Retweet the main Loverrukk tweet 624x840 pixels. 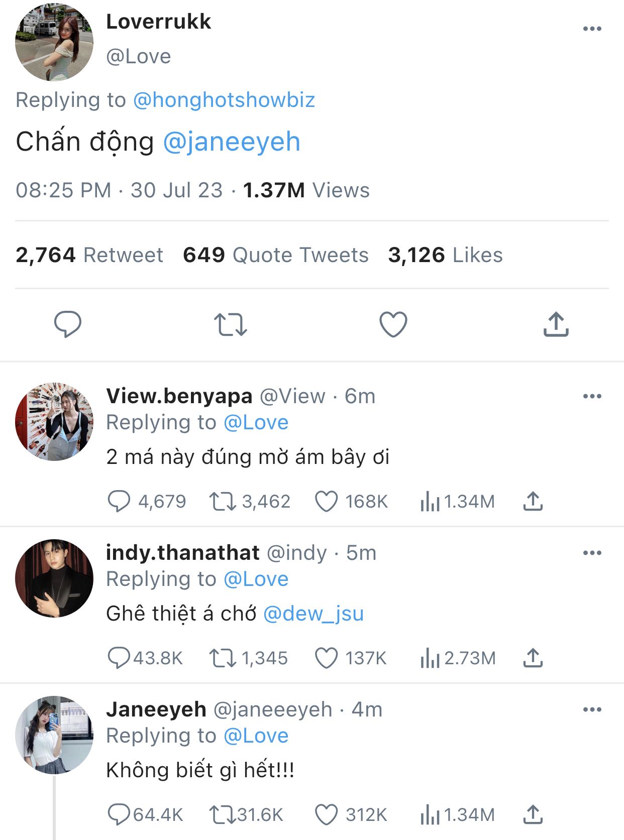[230, 324]
